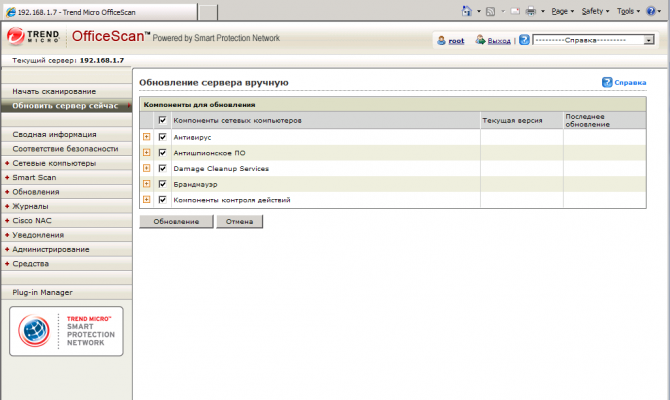Image resolution: width=670 pixels, height=400 pixels.
Task: Open Соответствие безопасности in sidebar
Action: 66,149
